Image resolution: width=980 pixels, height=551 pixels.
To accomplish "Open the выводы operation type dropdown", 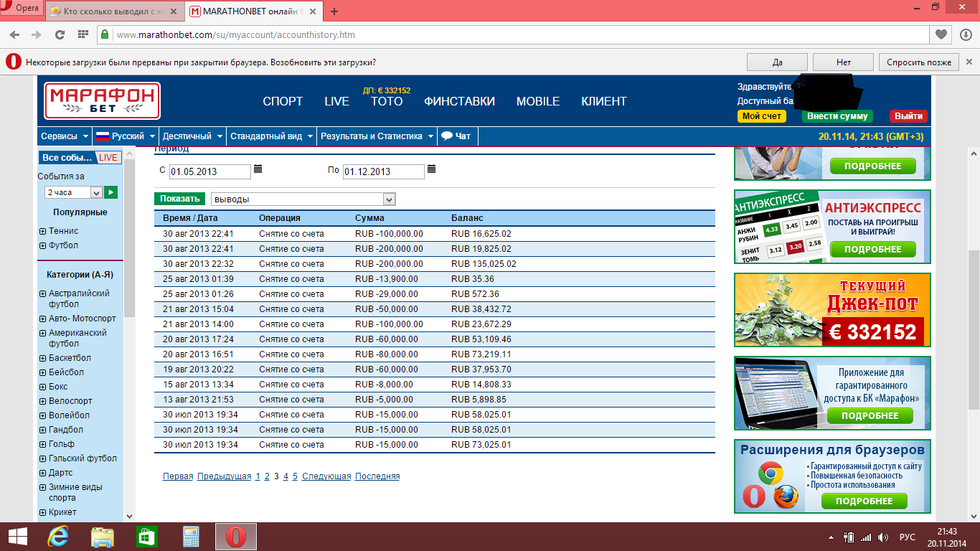I will pyautogui.click(x=389, y=199).
